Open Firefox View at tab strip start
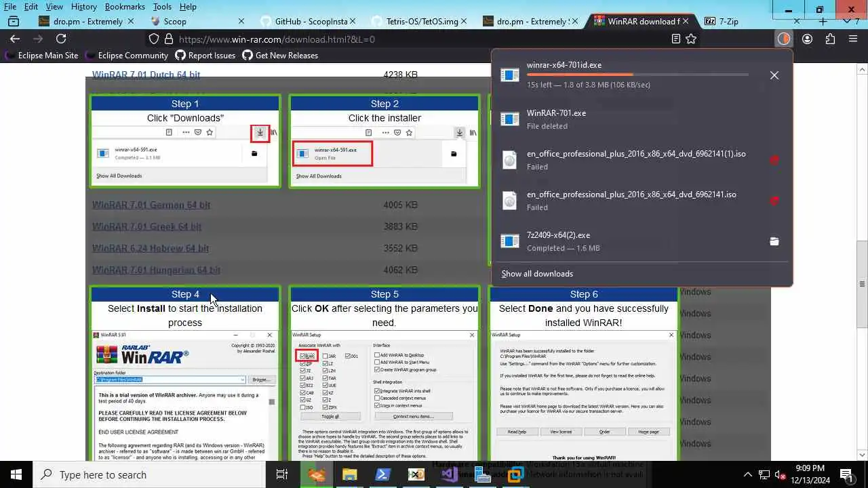This screenshot has width=868, height=488. 13,21
